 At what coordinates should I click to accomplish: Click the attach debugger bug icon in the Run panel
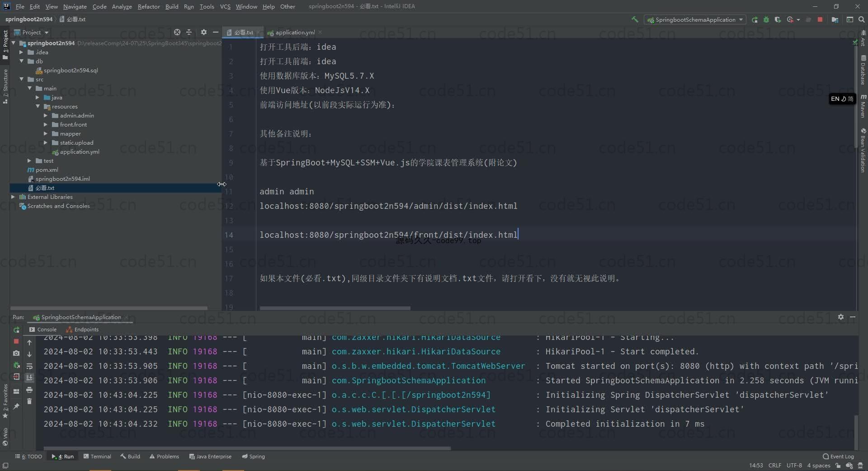coord(16,365)
